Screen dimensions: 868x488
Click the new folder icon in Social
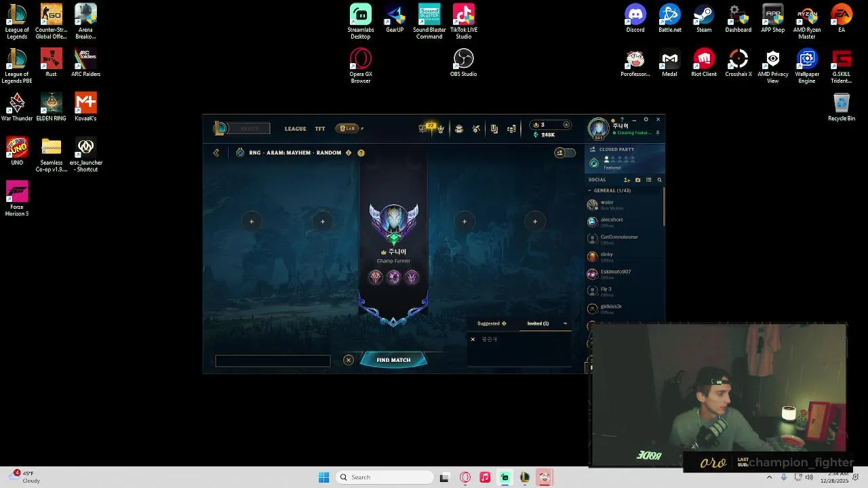(637, 180)
